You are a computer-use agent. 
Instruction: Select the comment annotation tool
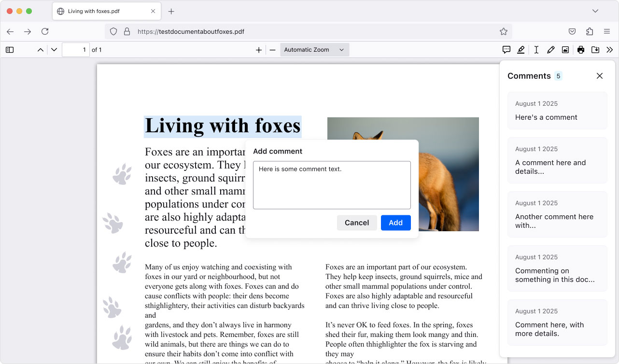click(x=506, y=49)
